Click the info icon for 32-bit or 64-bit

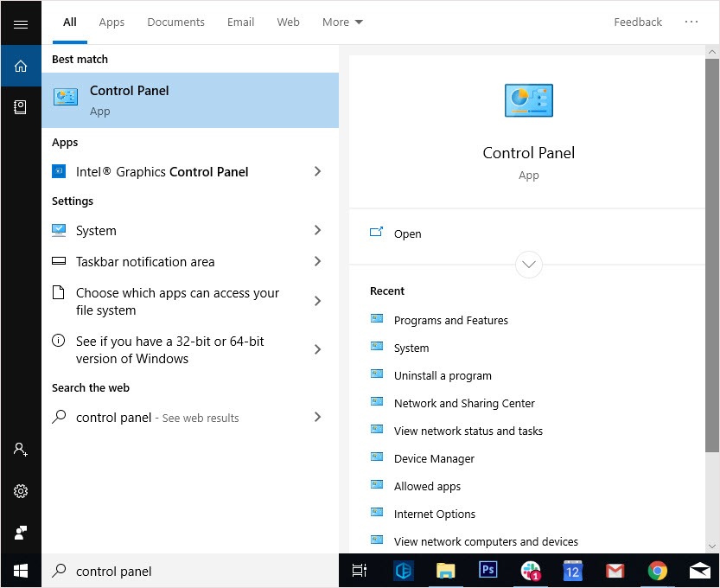[58, 341]
